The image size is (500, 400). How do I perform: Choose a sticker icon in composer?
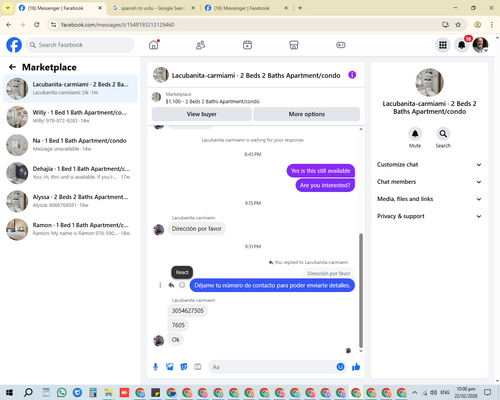[184, 367]
